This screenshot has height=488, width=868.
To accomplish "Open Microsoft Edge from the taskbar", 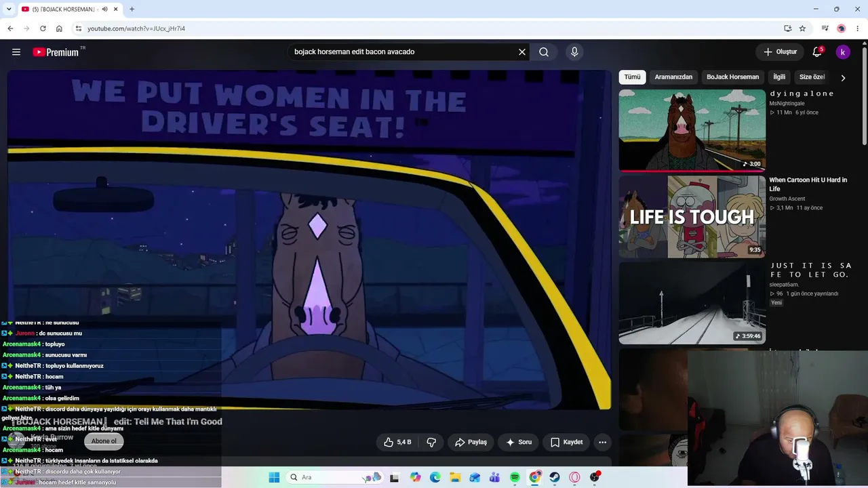I will (435, 477).
